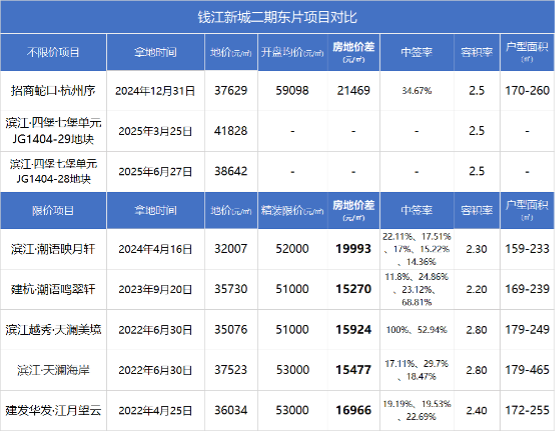Click lottery rate 34.67%
Viewport: 556px width, 432px height.
click(x=417, y=91)
